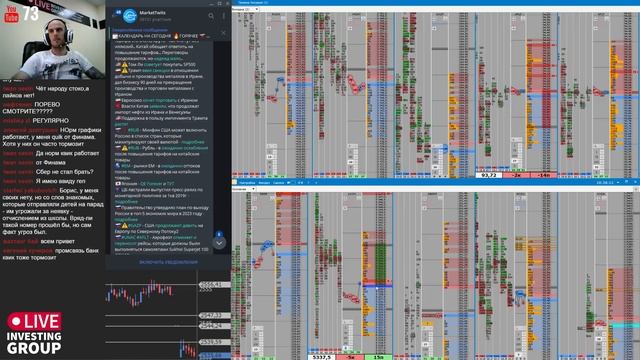The width and height of the screenshot is (640, 360).
Task: Select the chat message 'Я имею ввиду гсп'
Action: pos(60,181)
